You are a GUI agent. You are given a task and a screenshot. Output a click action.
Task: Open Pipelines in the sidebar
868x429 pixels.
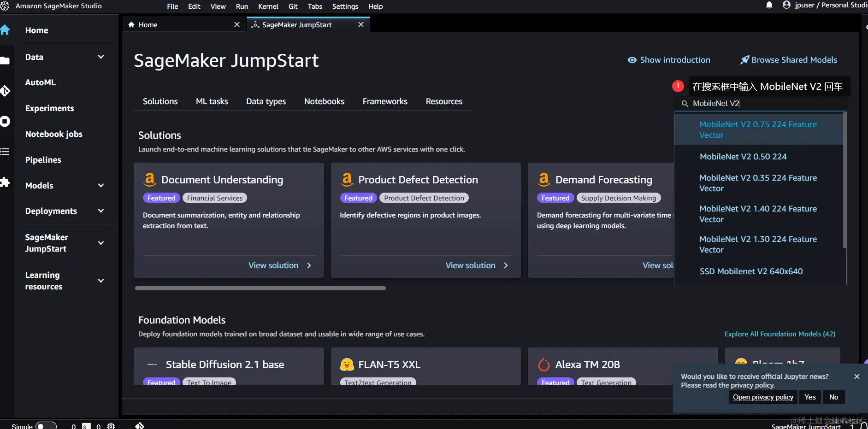43,160
